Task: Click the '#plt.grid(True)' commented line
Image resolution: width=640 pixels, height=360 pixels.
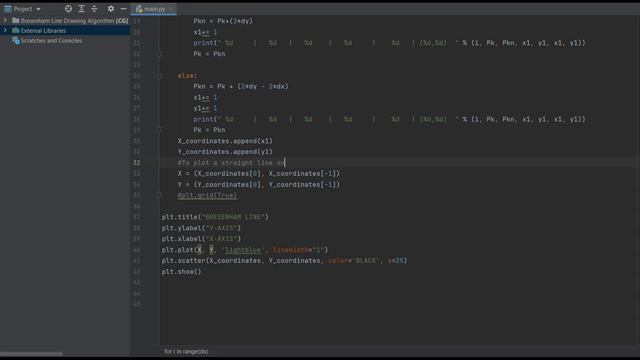Action: click(207, 195)
